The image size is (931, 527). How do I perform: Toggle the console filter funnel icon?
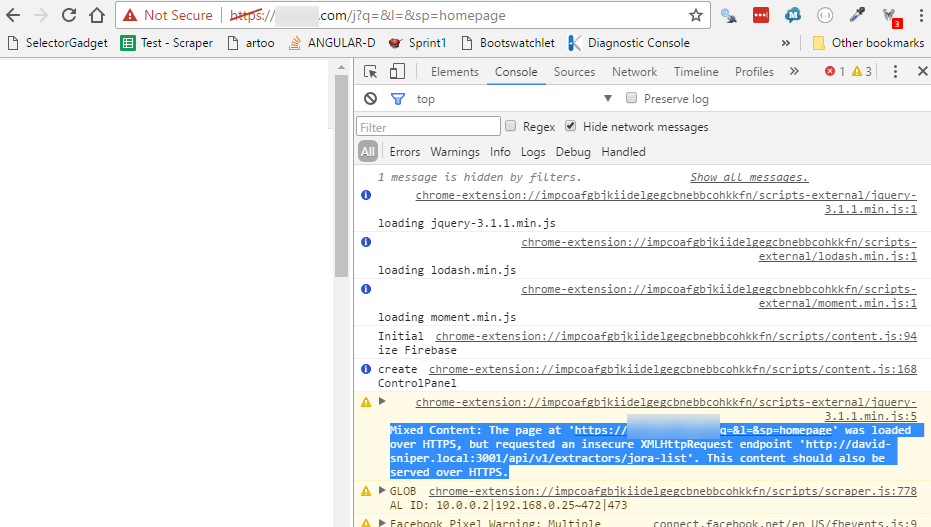click(398, 99)
